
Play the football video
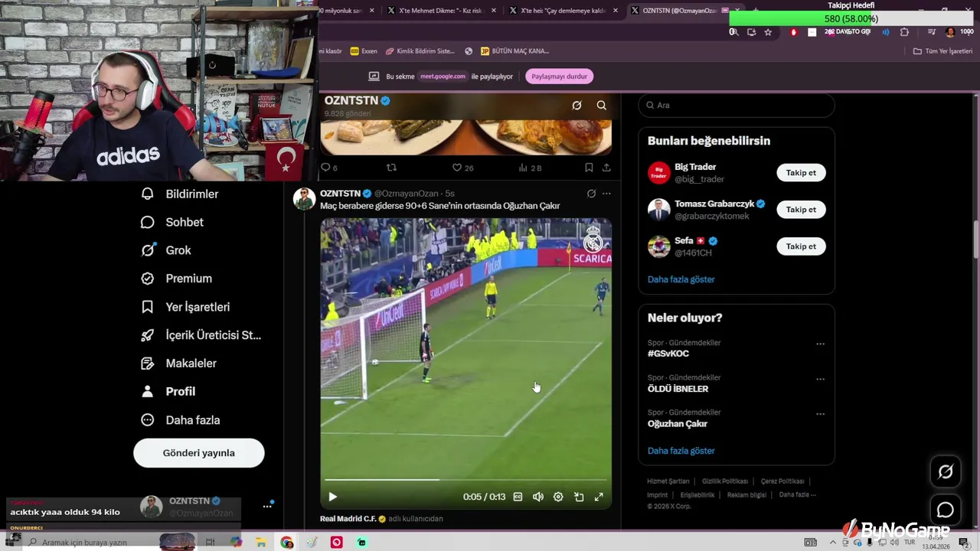pos(332,497)
